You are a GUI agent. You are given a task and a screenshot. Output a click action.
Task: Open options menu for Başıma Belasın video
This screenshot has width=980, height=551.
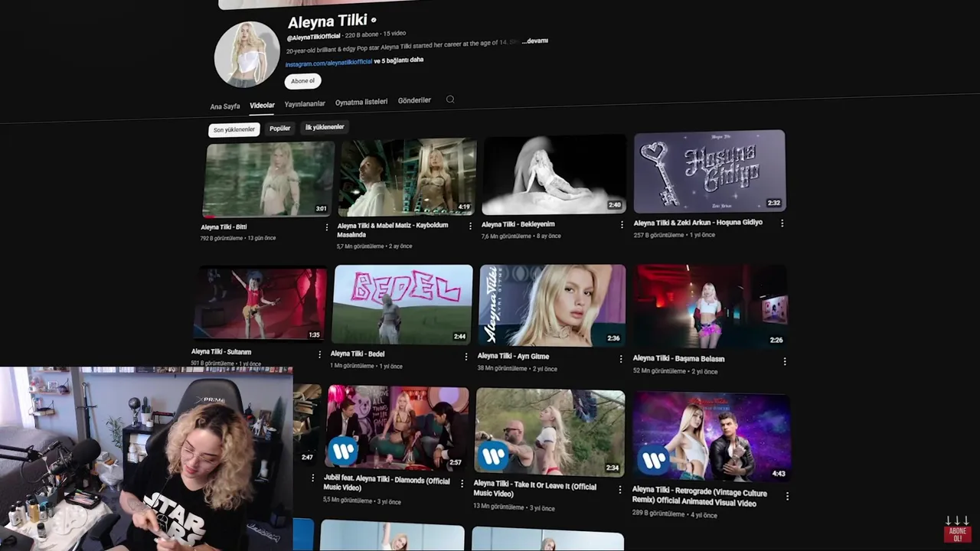[785, 360]
